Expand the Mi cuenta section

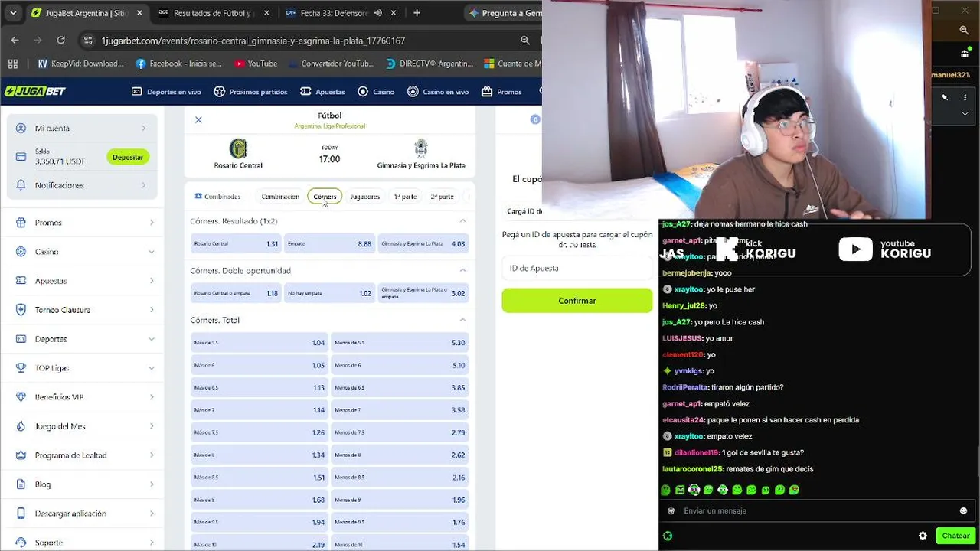82,128
